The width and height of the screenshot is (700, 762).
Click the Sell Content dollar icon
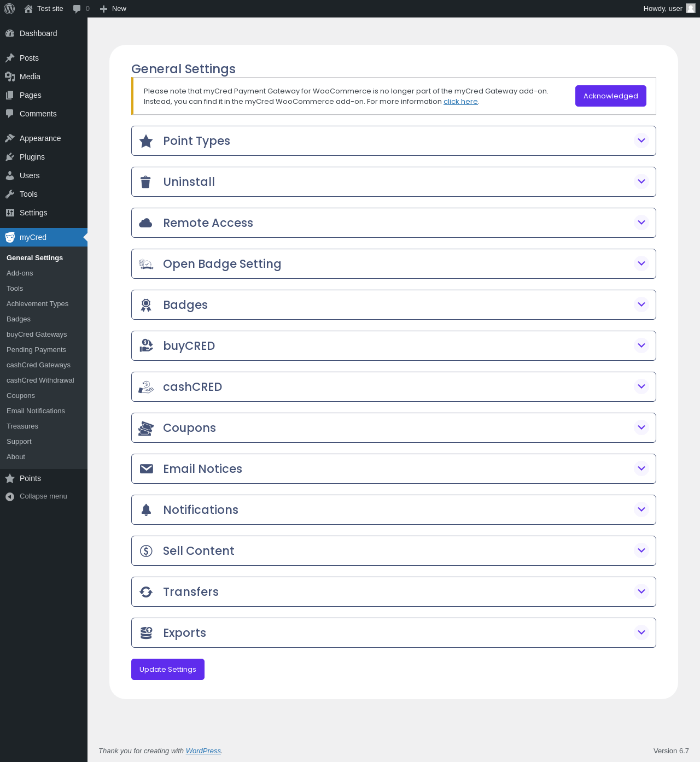tap(146, 551)
